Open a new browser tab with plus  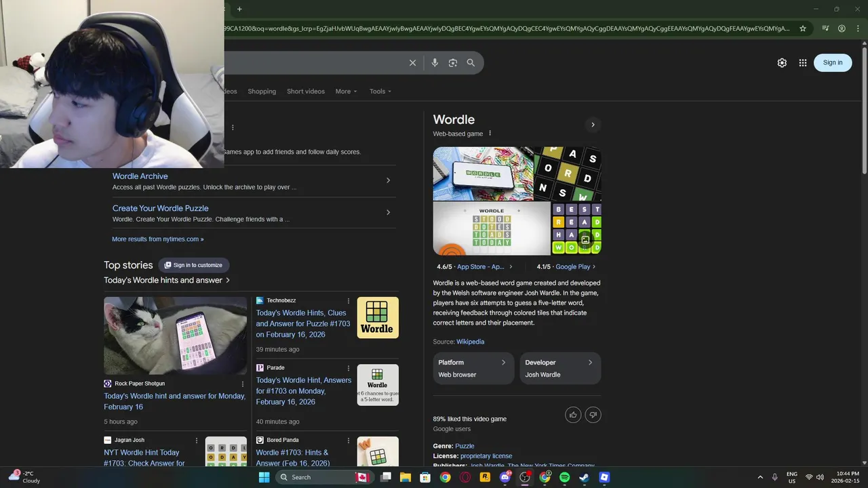pos(239,9)
